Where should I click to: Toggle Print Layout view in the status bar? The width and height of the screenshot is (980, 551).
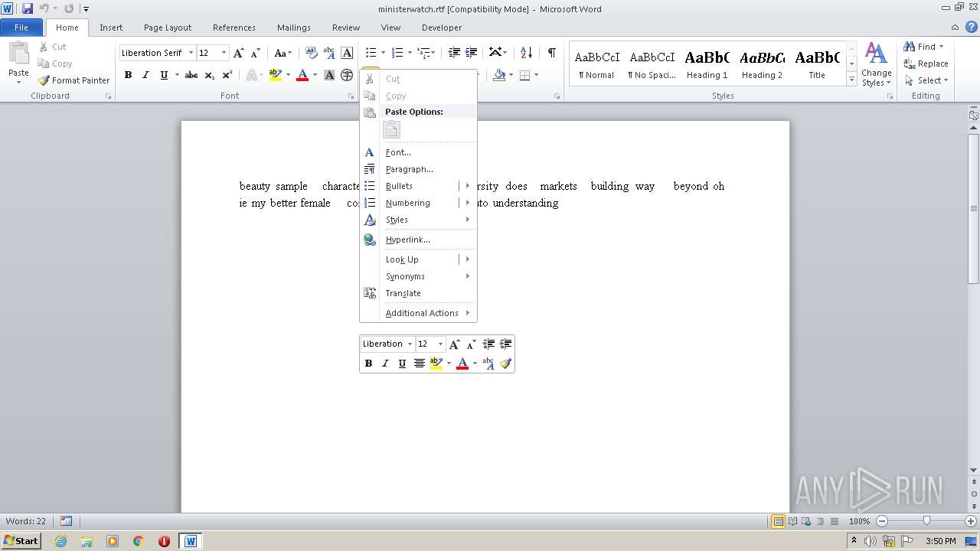[x=778, y=521]
